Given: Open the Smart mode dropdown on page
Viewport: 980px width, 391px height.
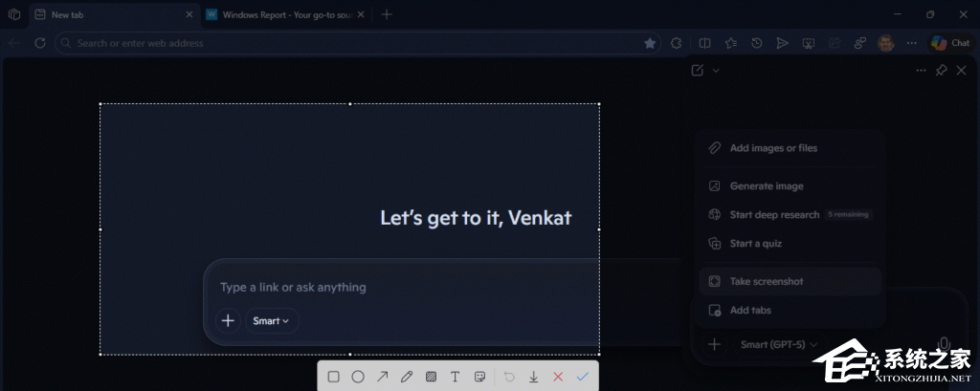Looking at the screenshot, I should [x=272, y=321].
